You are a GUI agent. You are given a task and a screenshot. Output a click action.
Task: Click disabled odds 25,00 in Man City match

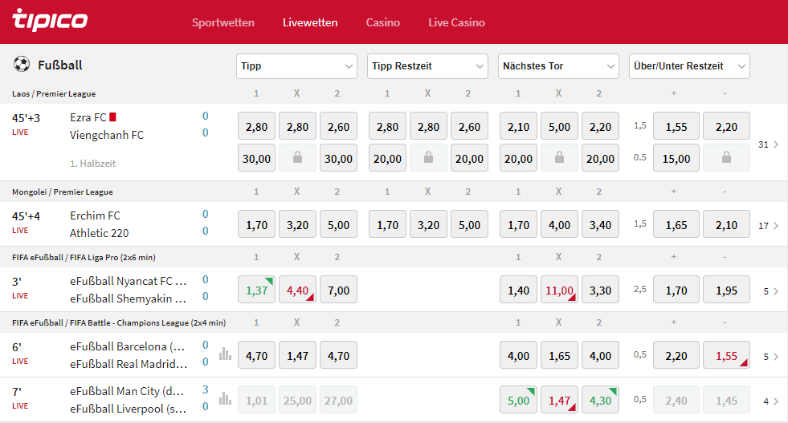click(298, 400)
